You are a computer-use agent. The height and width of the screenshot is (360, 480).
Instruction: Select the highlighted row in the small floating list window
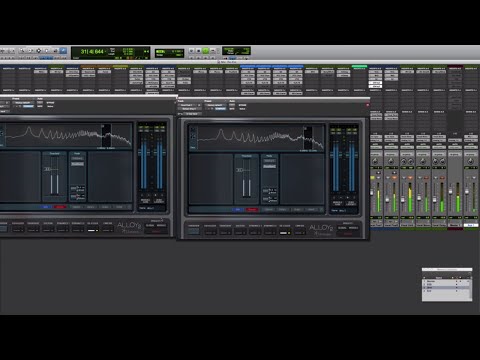pyautogui.click(x=447, y=287)
